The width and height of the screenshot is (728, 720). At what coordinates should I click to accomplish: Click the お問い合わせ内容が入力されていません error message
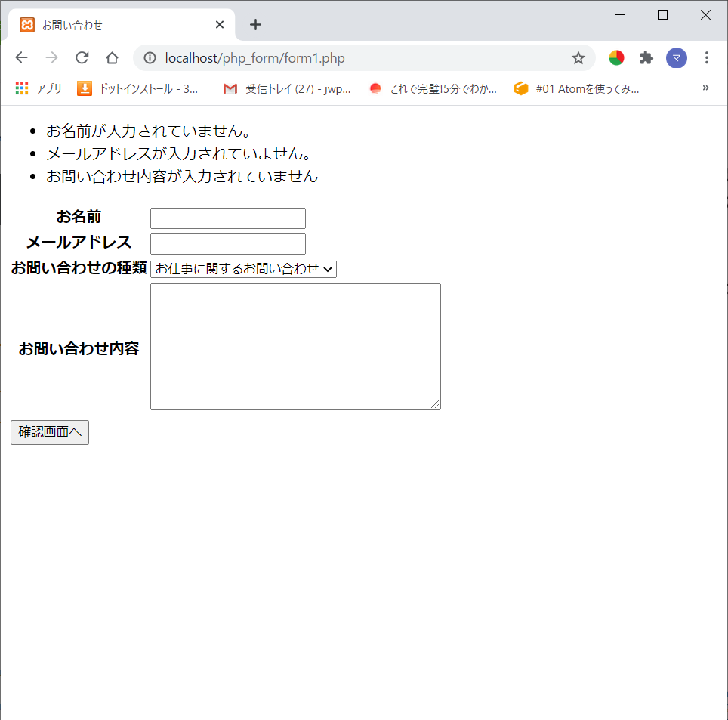click(182, 177)
